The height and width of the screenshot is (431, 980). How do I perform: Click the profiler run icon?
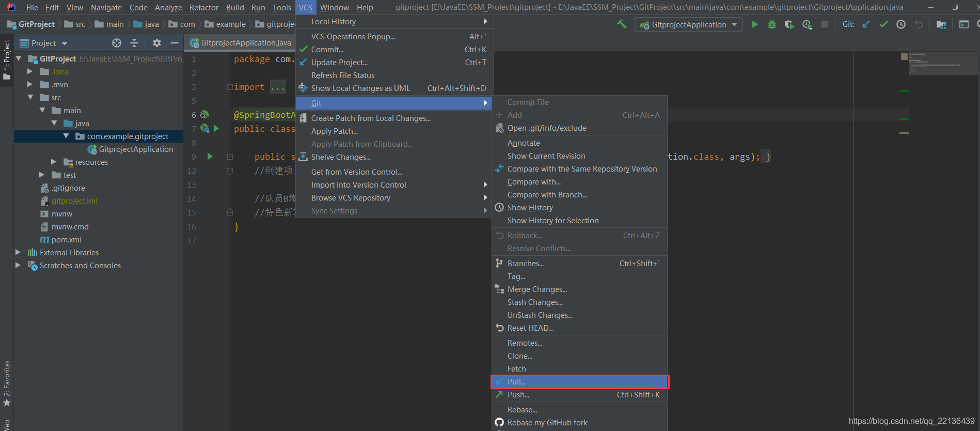[x=807, y=24]
